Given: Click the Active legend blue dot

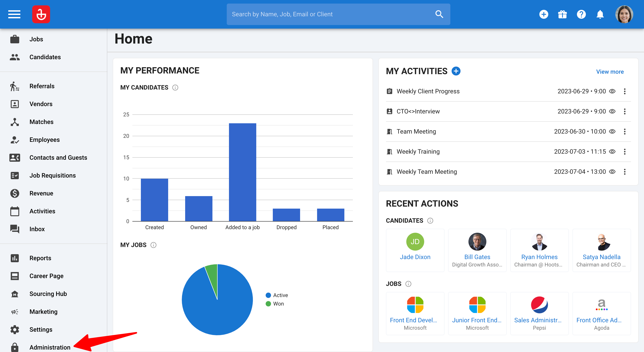Looking at the screenshot, I should (x=268, y=295).
